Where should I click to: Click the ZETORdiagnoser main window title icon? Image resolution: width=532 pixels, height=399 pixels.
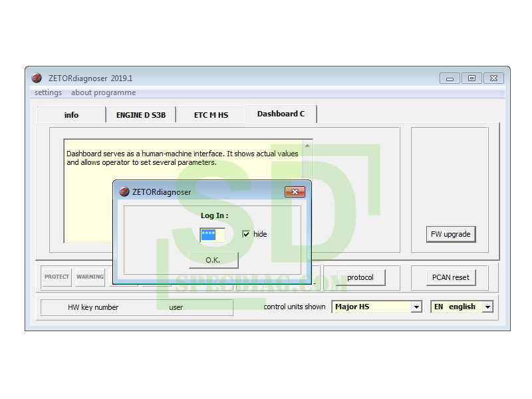(37, 78)
